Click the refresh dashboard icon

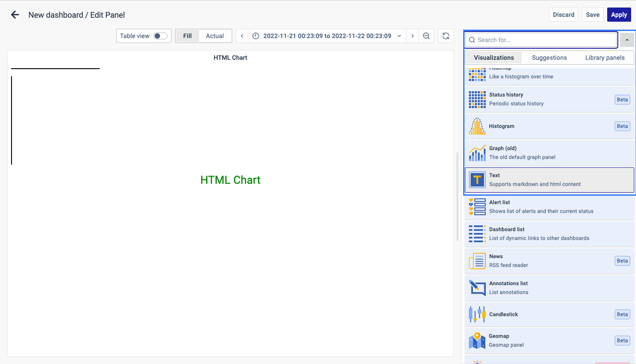coord(446,36)
